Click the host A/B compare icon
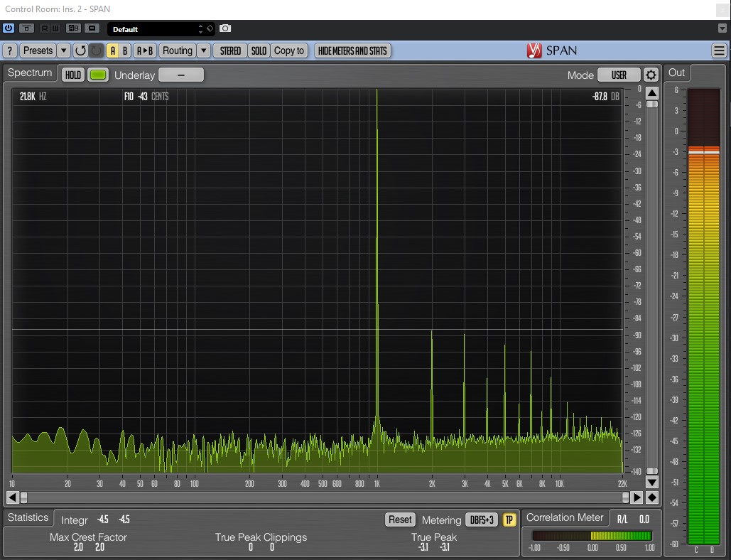This screenshot has width=731, height=560. tap(74, 28)
